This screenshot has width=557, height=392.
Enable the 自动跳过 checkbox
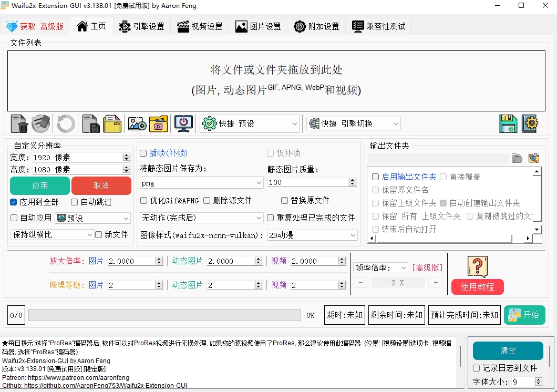pos(74,202)
